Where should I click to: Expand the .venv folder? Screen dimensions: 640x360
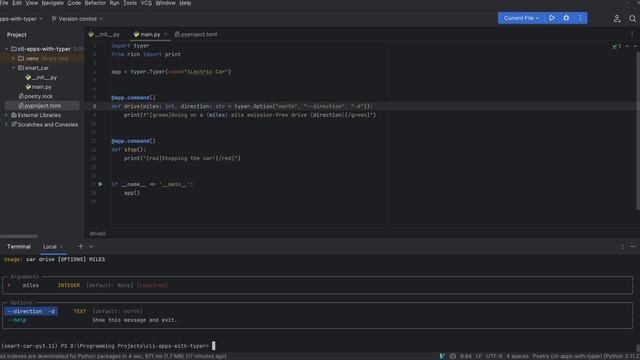click(x=13, y=58)
